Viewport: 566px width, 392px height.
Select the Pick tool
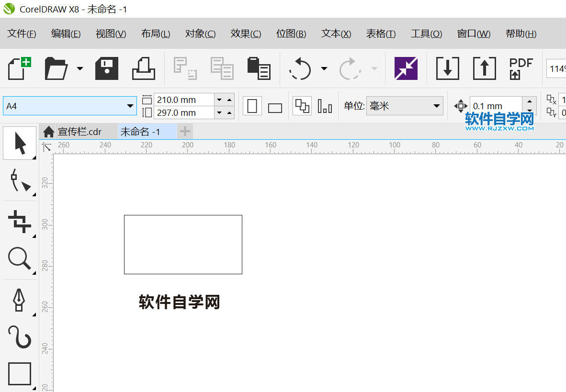pos(19,142)
